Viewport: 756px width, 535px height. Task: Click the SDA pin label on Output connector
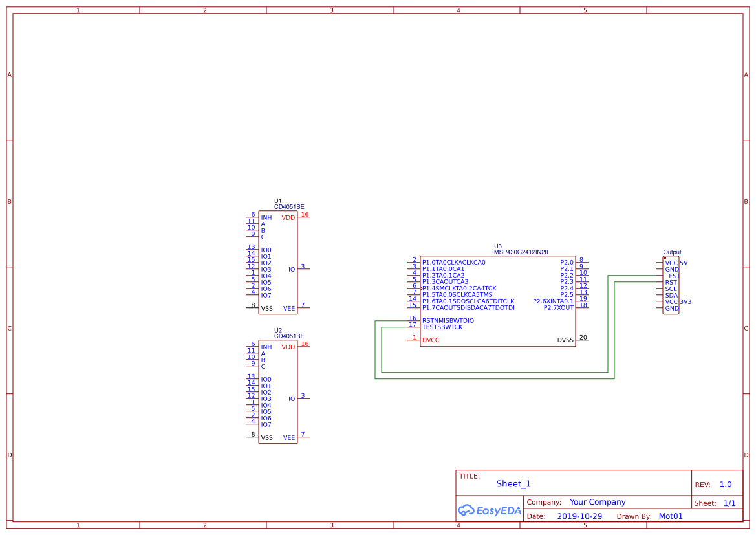(671, 295)
